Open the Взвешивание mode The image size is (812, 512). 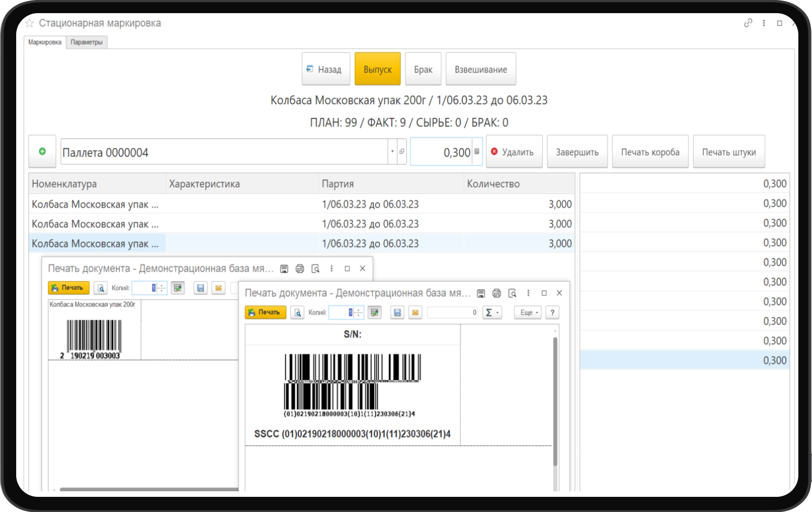(481, 69)
